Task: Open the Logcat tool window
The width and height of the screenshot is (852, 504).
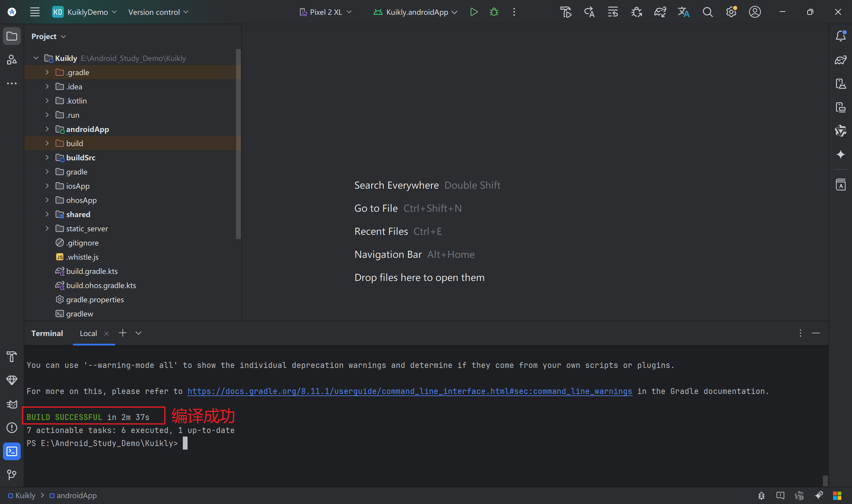Action: (12, 404)
